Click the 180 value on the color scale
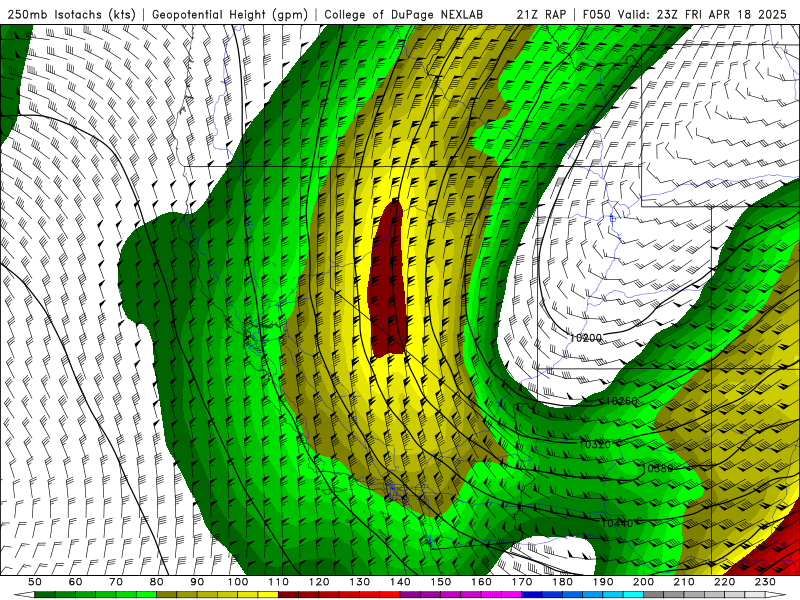Screen dimensions: 800x600 pos(563,582)
